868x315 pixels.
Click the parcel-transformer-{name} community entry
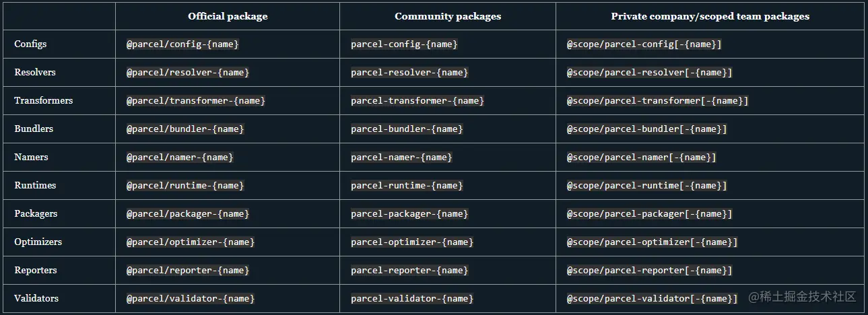[x=418, y=101]
